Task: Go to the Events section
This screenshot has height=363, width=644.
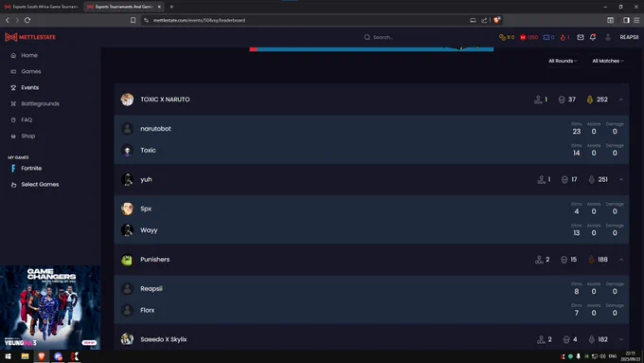Action: click(29, 87)
